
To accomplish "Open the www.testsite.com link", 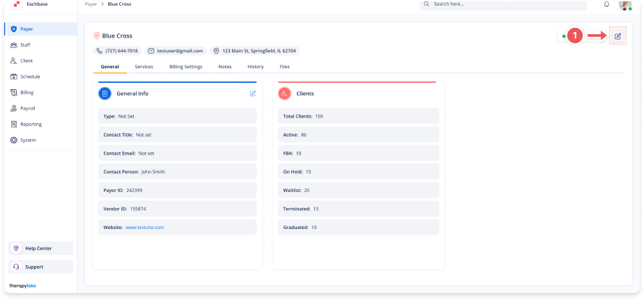I will click(144, 228).
